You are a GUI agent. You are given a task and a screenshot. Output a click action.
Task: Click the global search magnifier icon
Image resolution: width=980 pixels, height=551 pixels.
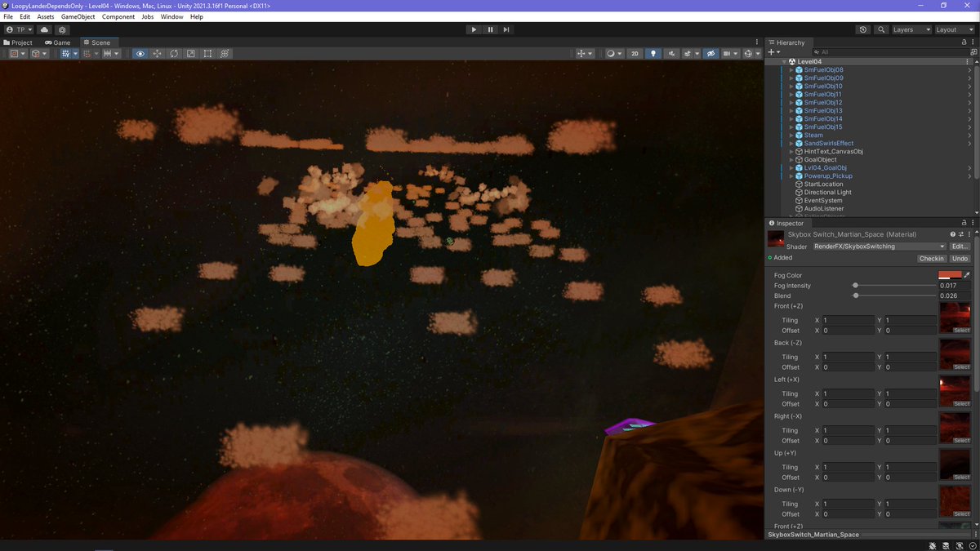pos(881,29)
